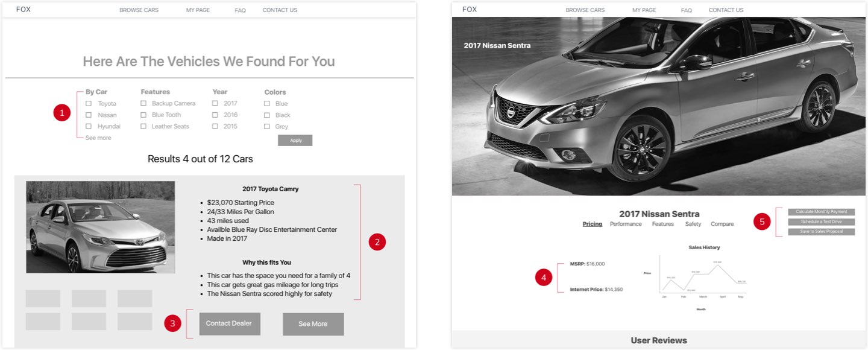The width and height of the screenshot is (868, 350).
Task: Tick the Hyundai checkbox
Action: [89, 126]
